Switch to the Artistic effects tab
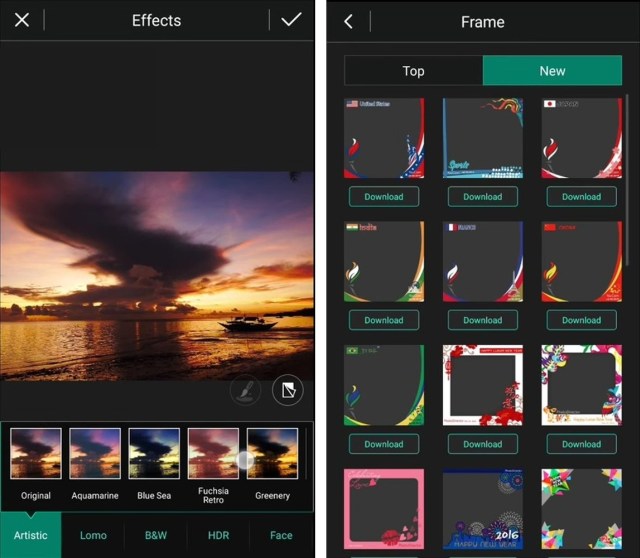Viewport: 640px width, 558px height. [30, 535]
